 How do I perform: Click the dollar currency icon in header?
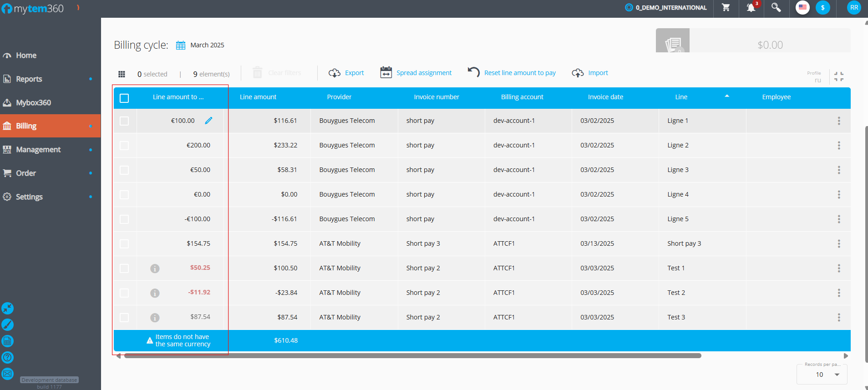click(x=822, y=8)
